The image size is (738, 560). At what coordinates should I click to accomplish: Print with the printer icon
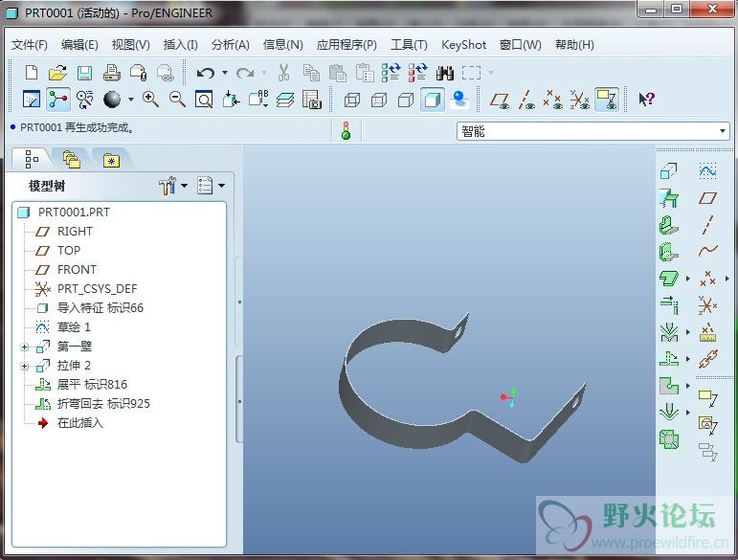[x=112, y=73]
